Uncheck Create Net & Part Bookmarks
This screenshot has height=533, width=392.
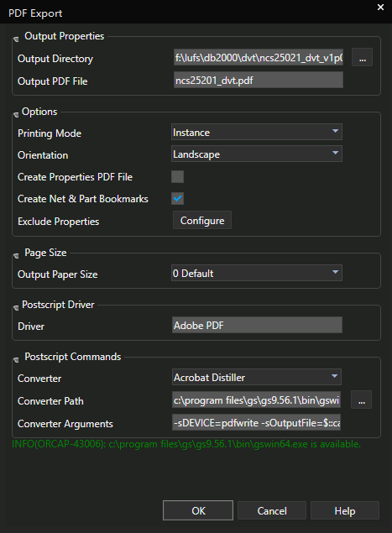click(x=177, y=199)
